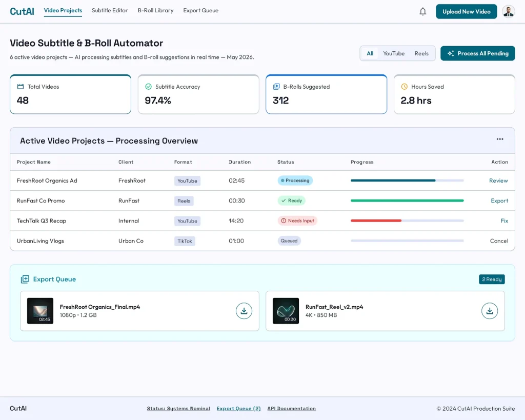Cancel the UrbanLiving Vlogs project
525x420 pixels.
point(499,241)
